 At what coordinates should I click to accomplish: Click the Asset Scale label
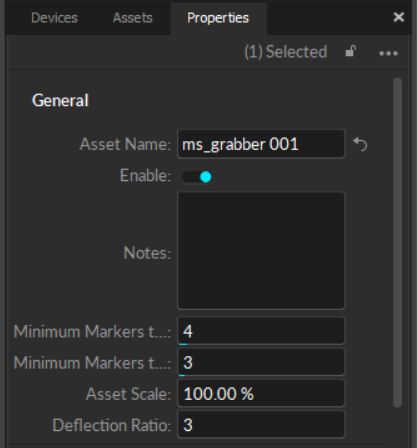click(128, 394)
